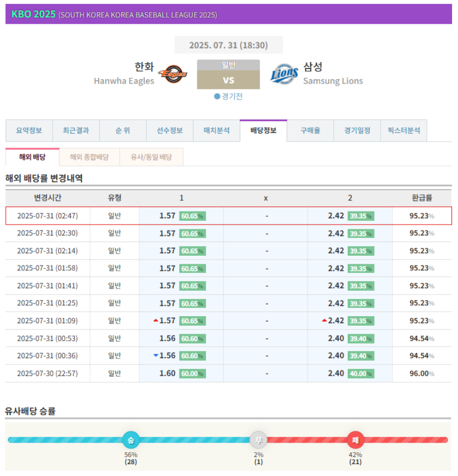The image size is (458, 476).
Task: Click the 1.60 home odds value
Action: 168,373
